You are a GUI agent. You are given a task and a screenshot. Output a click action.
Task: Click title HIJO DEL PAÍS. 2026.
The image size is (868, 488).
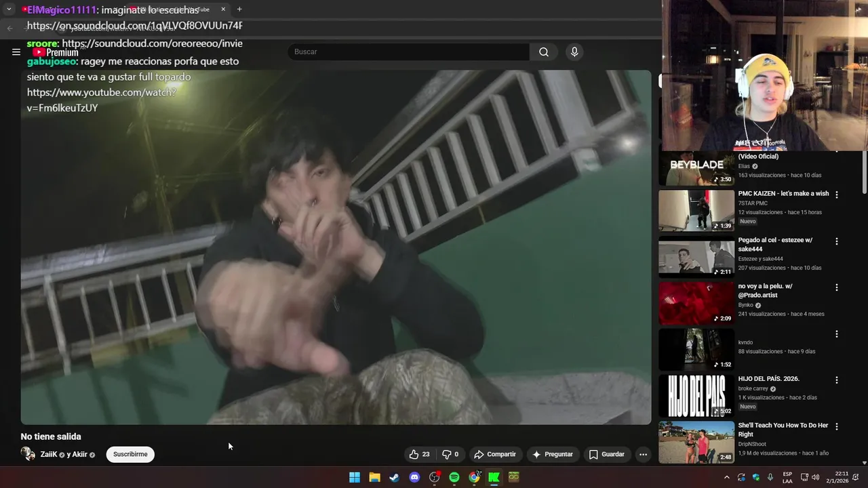pyautogui.click(x=769, y=379)
